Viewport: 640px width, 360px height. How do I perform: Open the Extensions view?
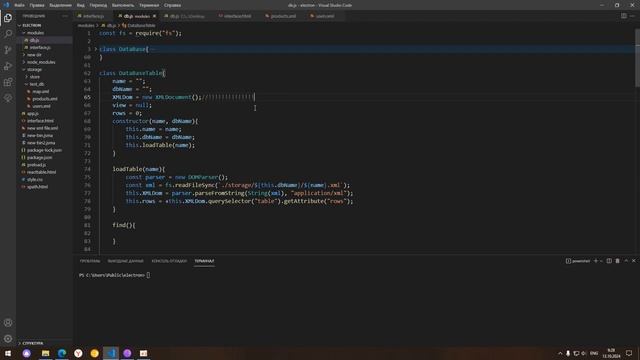coord(8,82)
